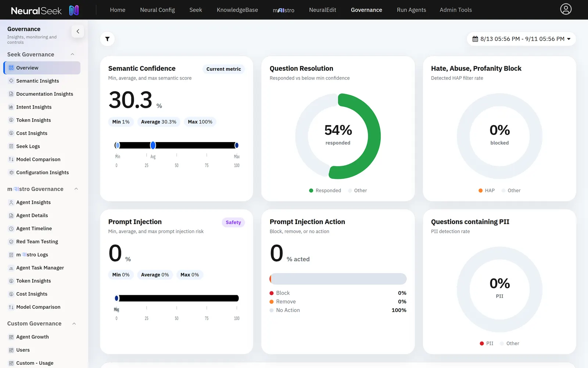
Task: Click the Avg handle on Semantic Confidence slider
Action: point(153,145)
